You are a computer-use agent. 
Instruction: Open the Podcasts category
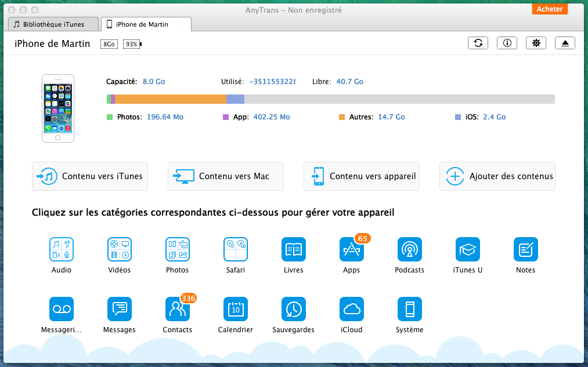coord(409,249)
